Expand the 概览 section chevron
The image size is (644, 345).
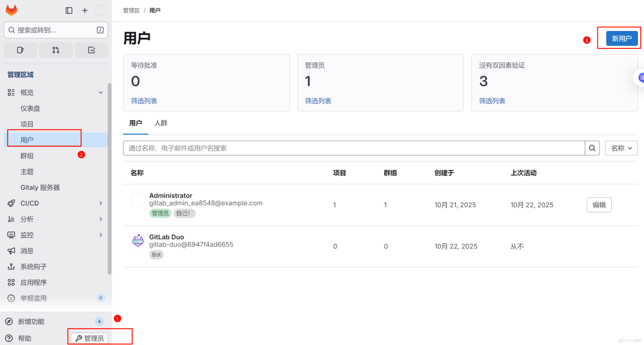tap(100, 92)
